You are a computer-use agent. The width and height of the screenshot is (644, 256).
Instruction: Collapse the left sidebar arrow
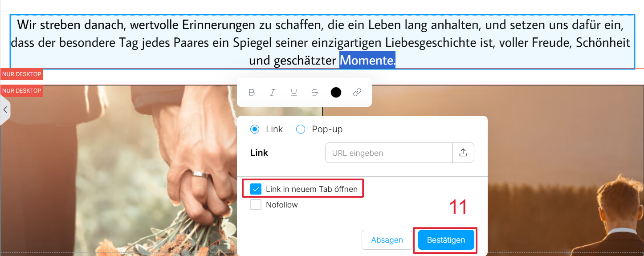pyautogui.click(x=5, y=110)
